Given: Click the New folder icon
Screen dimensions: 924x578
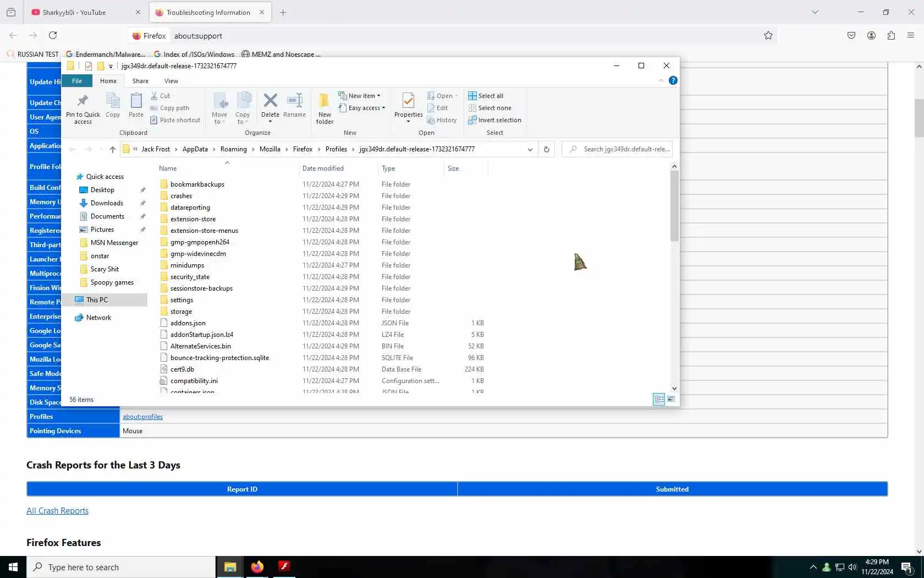Looking at the screenshot, I should pyautogui.click(x=324, y=108).
